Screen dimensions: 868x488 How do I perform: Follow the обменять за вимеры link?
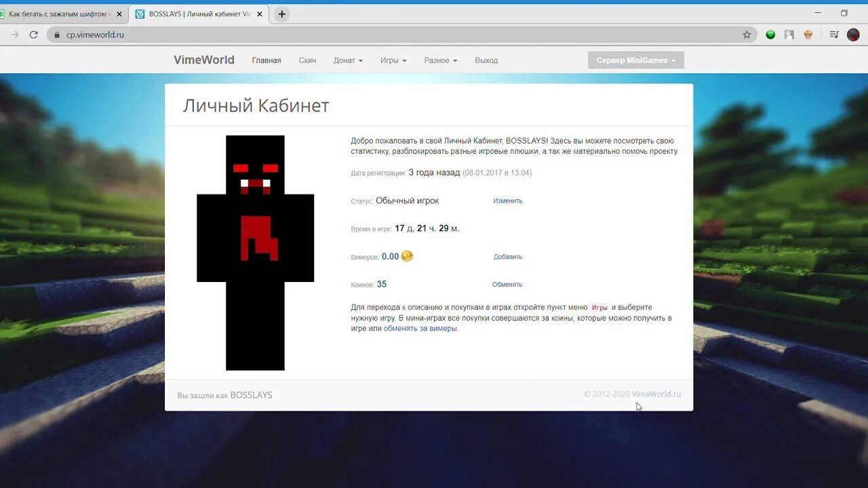(420, 329)
